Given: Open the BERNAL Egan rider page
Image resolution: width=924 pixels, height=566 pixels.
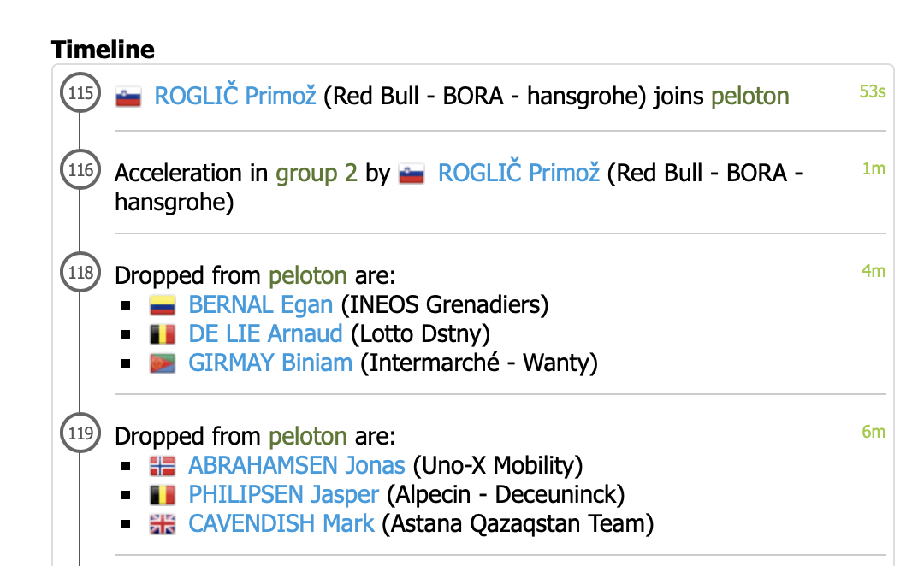Looking at the screenshot, I should click(x=261, y=304).
